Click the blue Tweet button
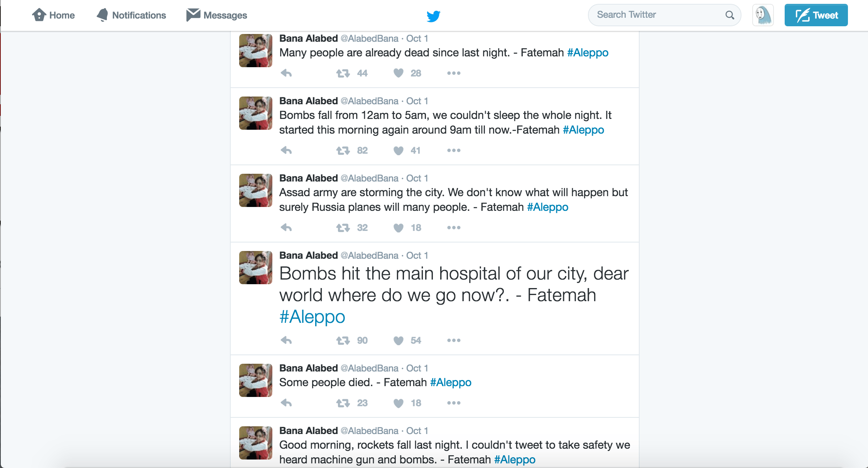 pos(816,15)
